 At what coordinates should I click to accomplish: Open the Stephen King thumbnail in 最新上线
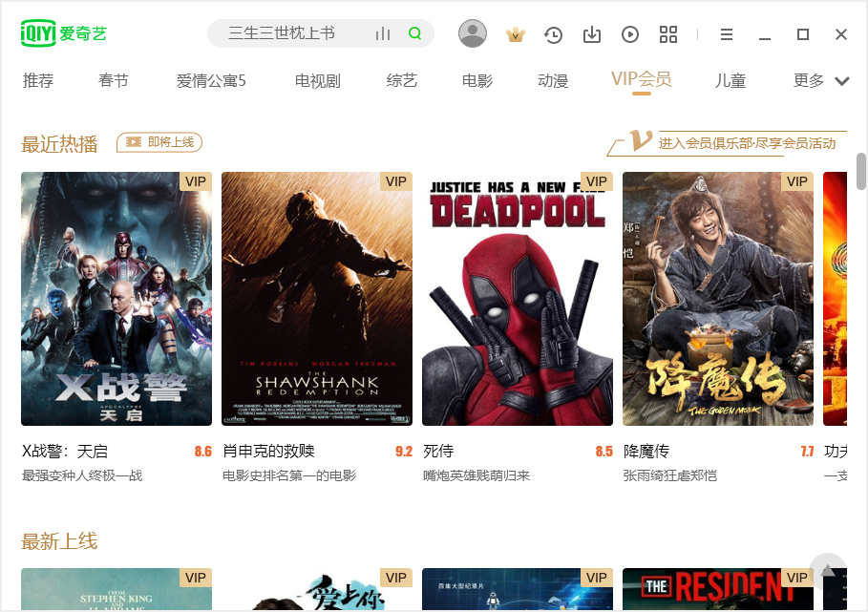[x=116, y=589]
